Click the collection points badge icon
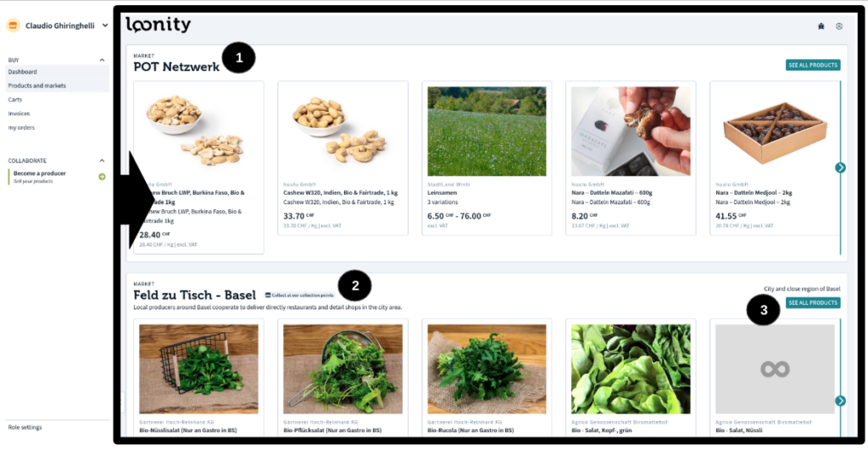This screenshot has width=868, height=450. (x=268, y=295)
